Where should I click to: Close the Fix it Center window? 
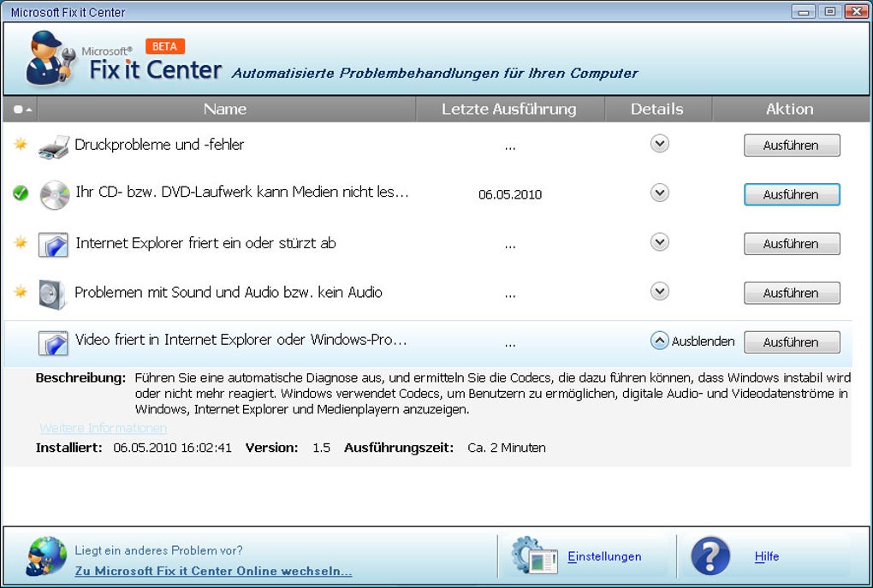tap(856, 12)
